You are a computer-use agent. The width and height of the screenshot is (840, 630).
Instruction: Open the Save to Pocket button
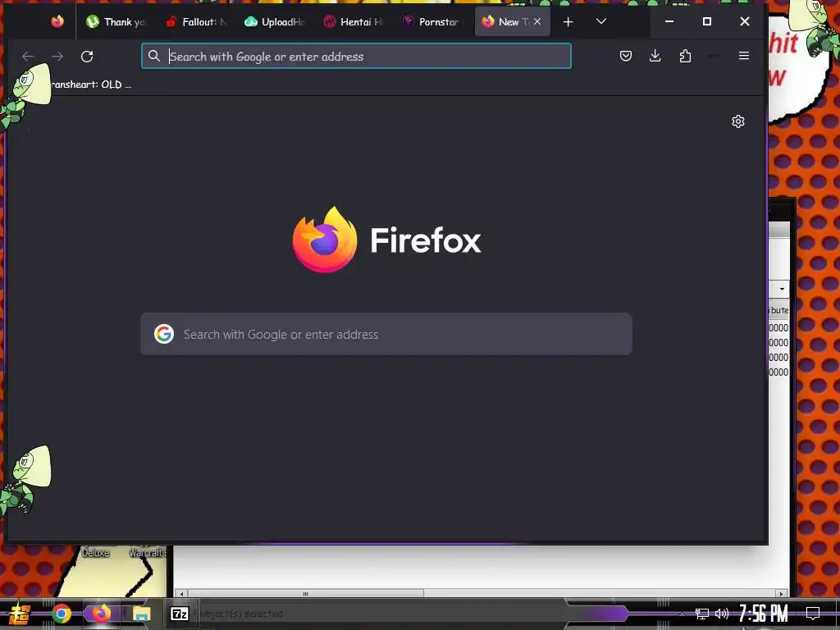[626, 56]
